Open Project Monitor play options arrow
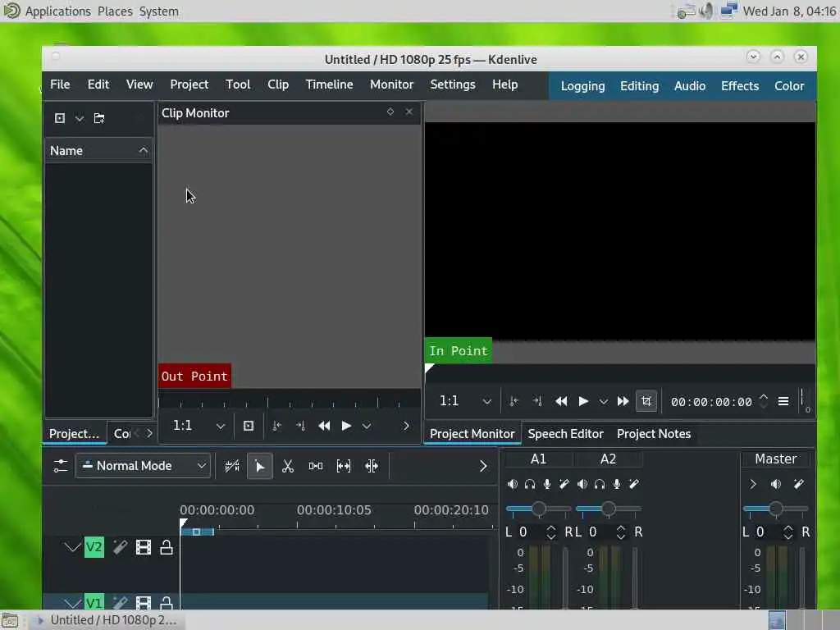 click(603, 402)
